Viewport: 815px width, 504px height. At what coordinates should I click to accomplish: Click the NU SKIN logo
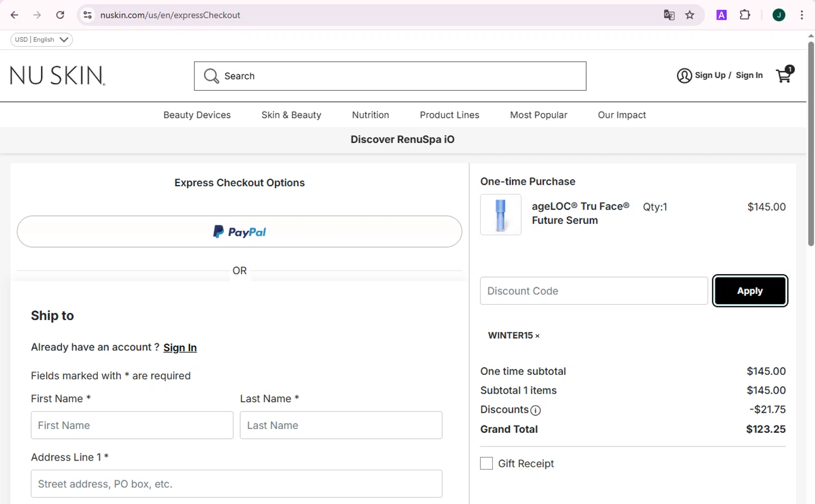pos(58,76)
